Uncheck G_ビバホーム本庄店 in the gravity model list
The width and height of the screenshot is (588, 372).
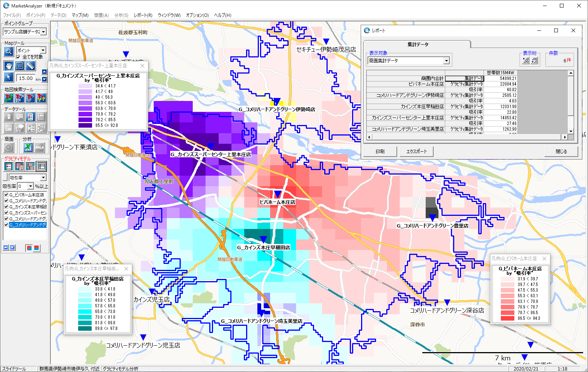[6, 195]
